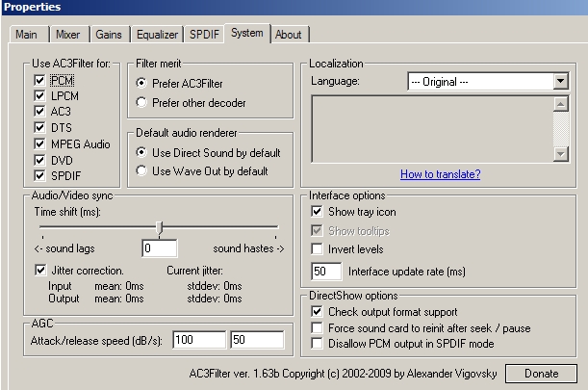Screen dimensions: 588x390
Task: Open the How to translate? link
Action: (440, 174)
